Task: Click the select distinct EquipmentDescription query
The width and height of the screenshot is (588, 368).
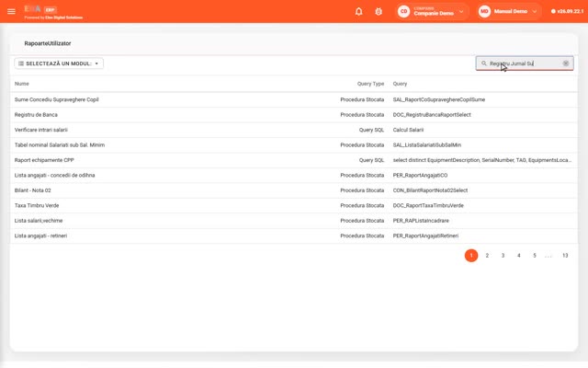Action: coord(482,160)
